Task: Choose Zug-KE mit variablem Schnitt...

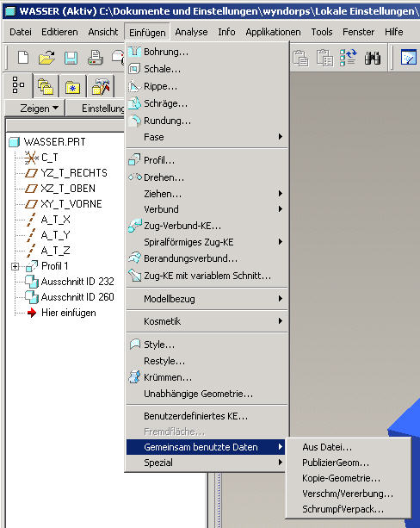Action: [207, 276]
